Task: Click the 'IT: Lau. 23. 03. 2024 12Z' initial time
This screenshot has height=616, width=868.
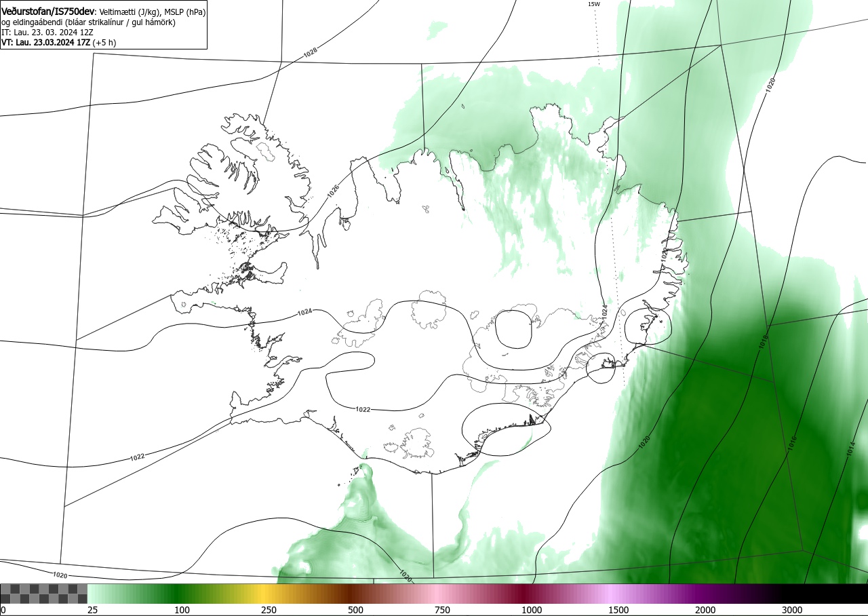Action: [x=47, y=32]
